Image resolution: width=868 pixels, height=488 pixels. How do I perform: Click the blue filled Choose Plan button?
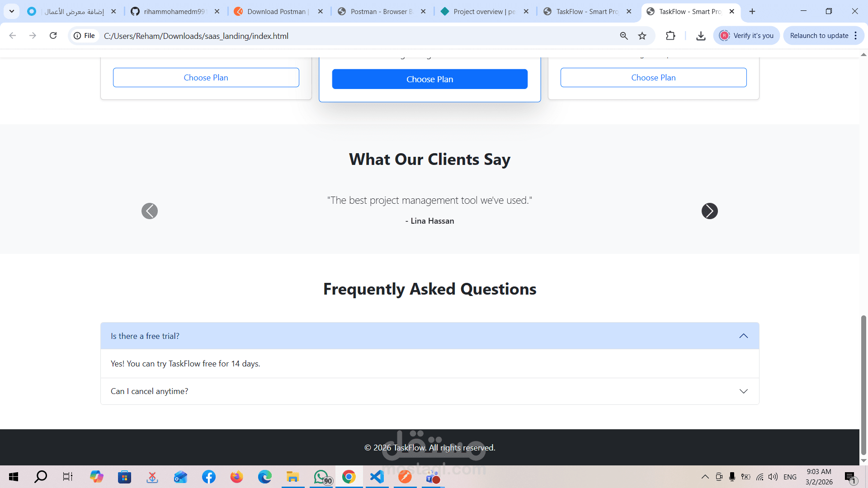[429, 79]
